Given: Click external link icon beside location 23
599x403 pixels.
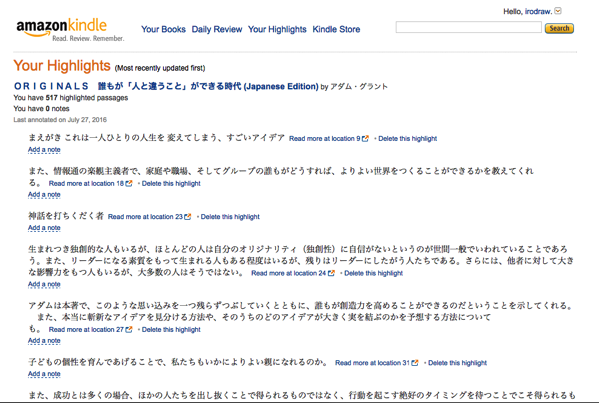Looking at the screenshot, I should click(188, 217).
